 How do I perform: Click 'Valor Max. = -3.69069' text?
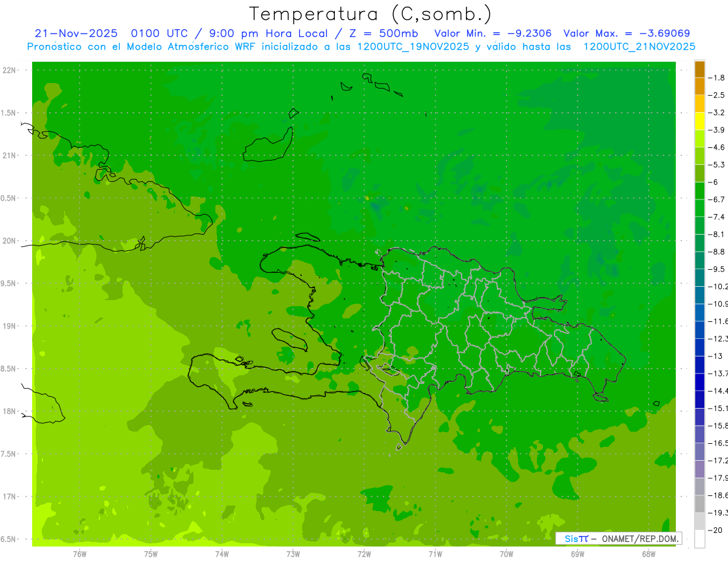tap(627, 33)
